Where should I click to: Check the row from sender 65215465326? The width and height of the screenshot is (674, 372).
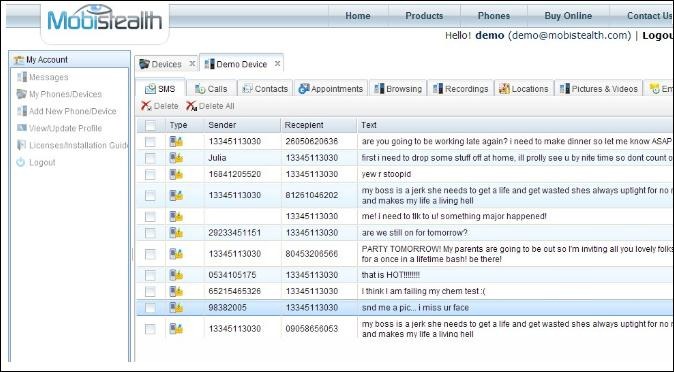[x=150, y=291]
